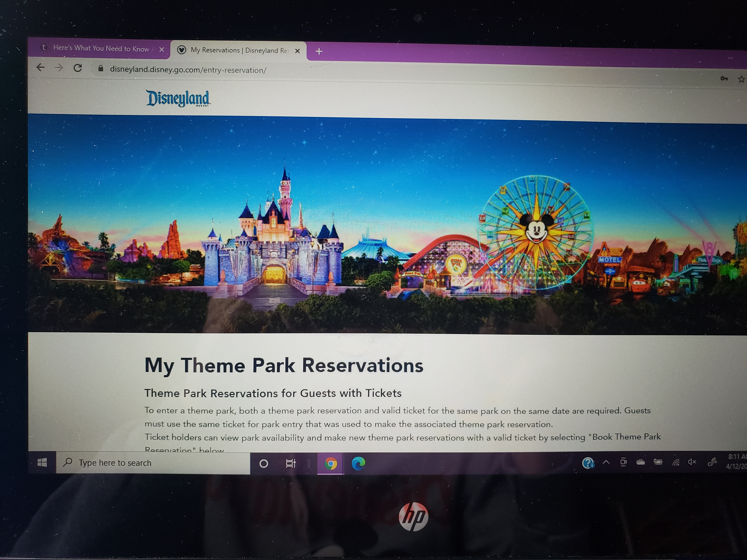
Task: Open a new browser tab with plus
Action: coord(319,51)
